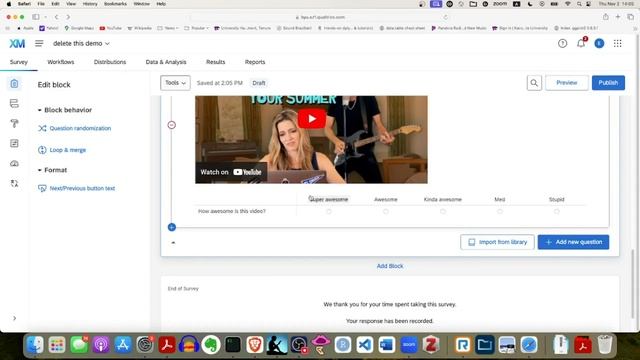The width and height of the screenshot is (640, 360).
Task: Switch to the Distributions tab
Action: pos(110,62)
